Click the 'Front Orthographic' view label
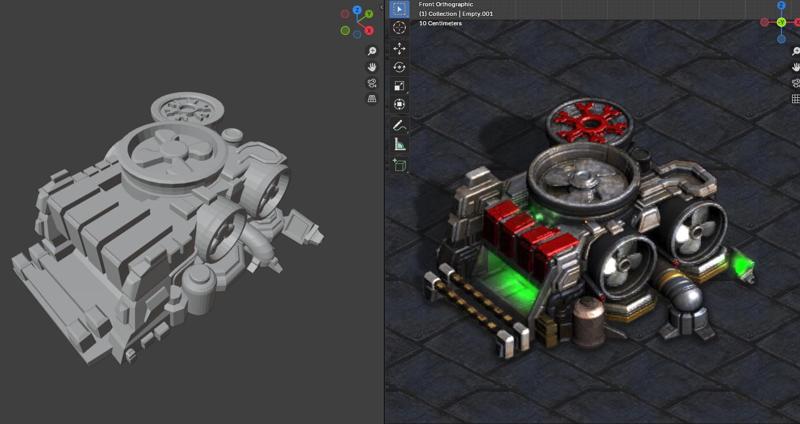The height and width of the screenshot is (424, 800). tap(446, 4)
